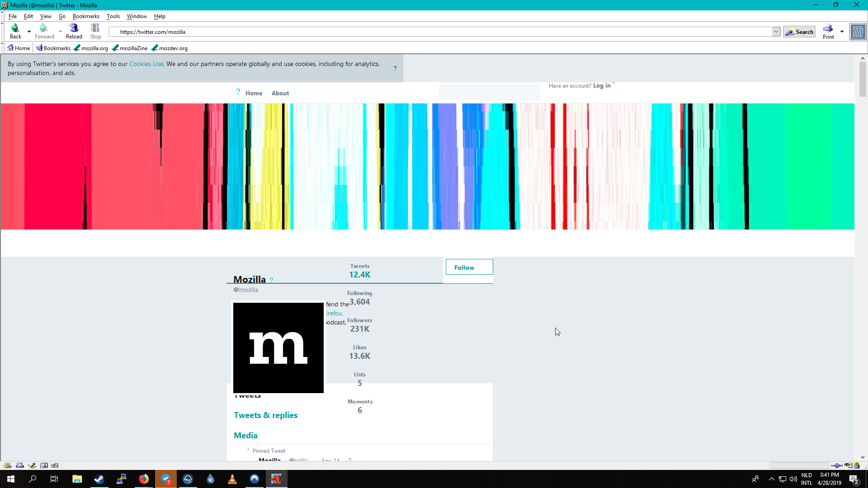Screen dimensions: 868x488
Task: Click the Follow button on Mozilla profile
Action: click(469, 267)
